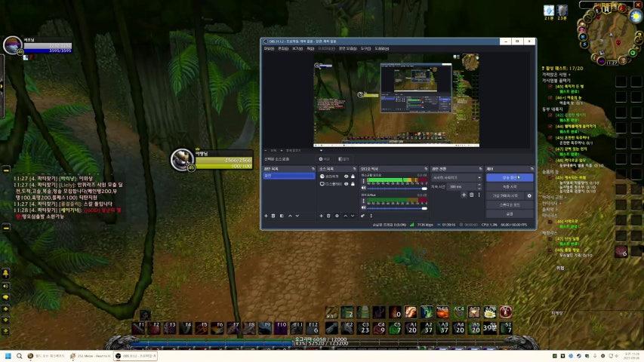The width and height of the screenshot is (644, 362).
Task: Remove selected source with trash icon
Action: [x=328, y=216]
